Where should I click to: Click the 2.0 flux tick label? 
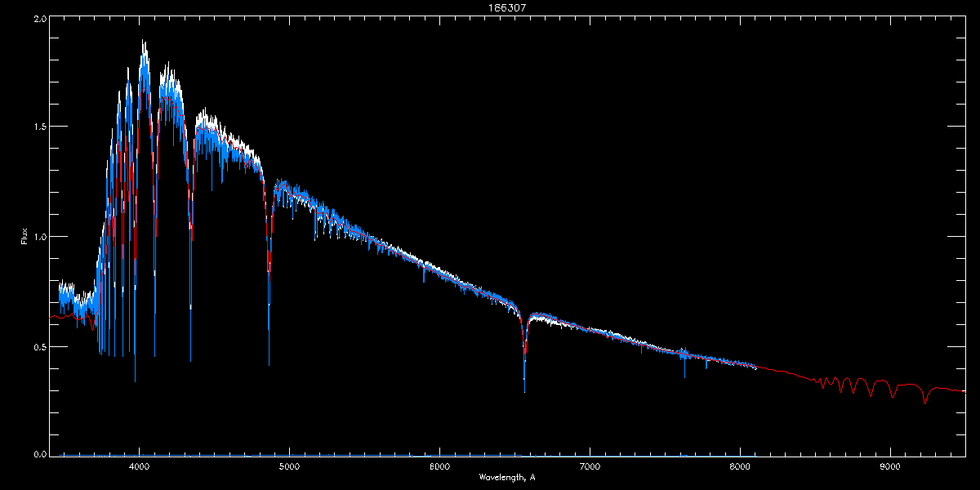click(x=40, y=18)
